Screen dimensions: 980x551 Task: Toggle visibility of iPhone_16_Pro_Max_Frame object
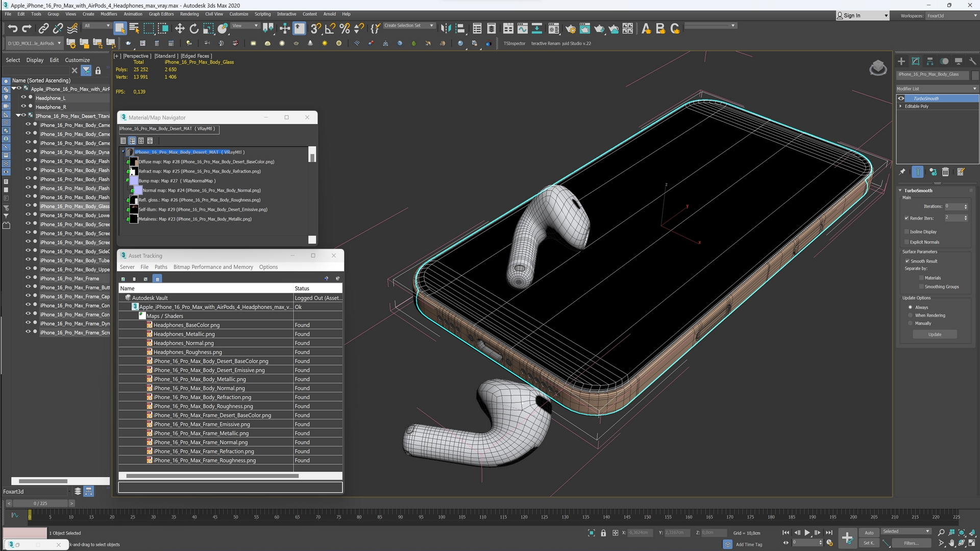(x=29, y=278)
